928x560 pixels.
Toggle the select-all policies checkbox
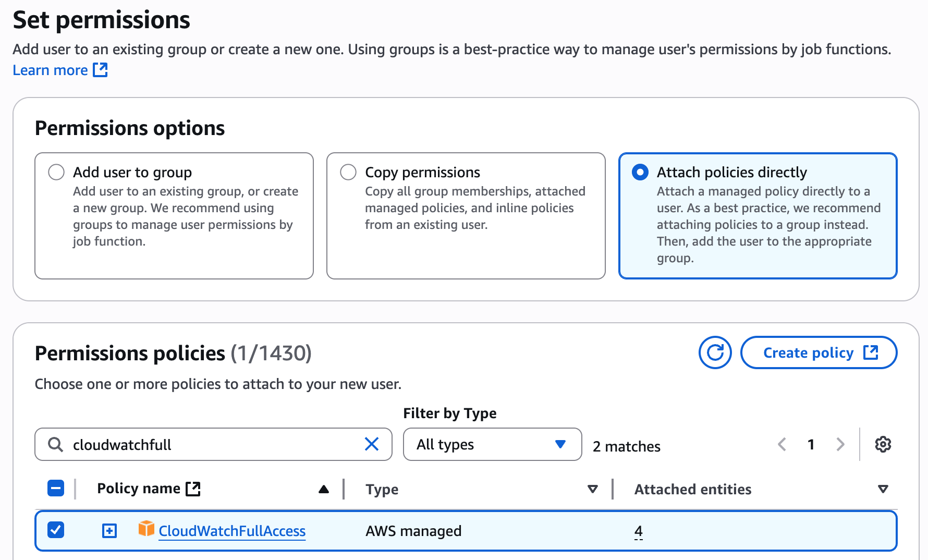tap(56, 488)
